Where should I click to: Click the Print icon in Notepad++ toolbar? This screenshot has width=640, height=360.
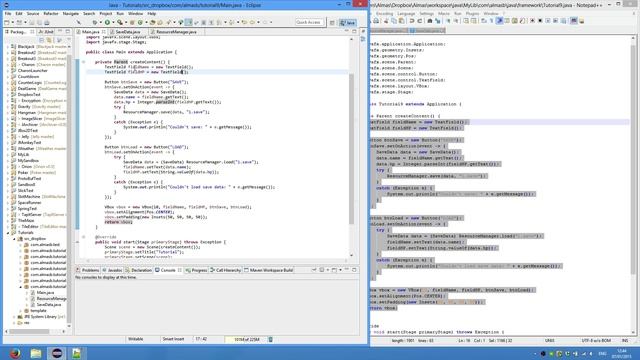coord(376,21)
